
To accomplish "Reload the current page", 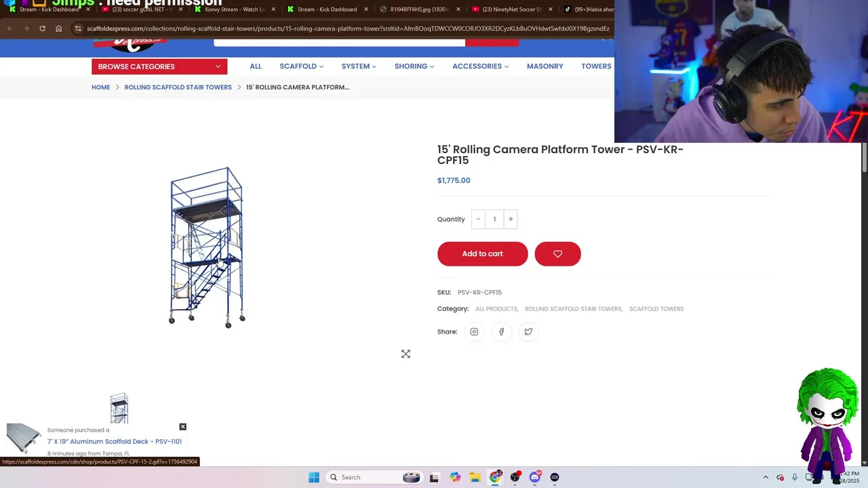I will pos(42,28).
